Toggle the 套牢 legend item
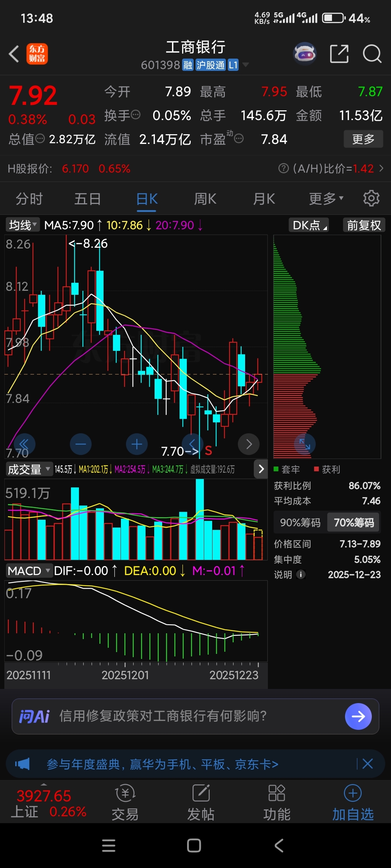The image size is (391, 868). pos(287,469)
